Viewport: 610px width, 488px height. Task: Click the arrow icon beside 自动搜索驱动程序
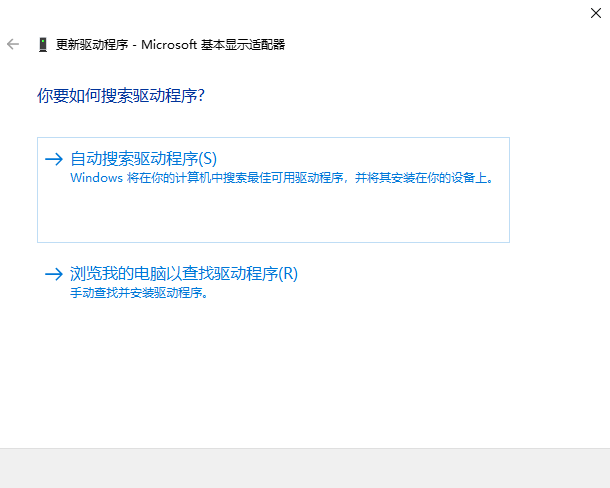tap(54, 158)
